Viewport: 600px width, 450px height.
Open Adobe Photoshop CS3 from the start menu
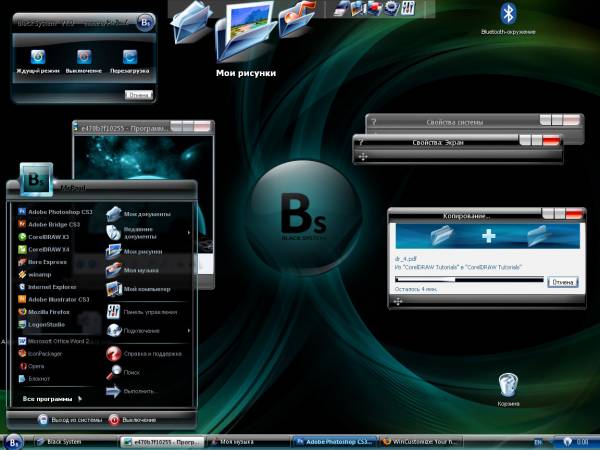tap(58, 213)
